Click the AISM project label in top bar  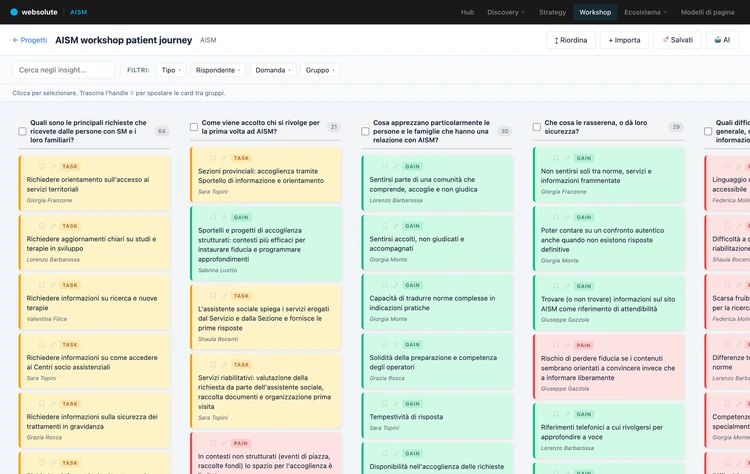coord(78,12)
